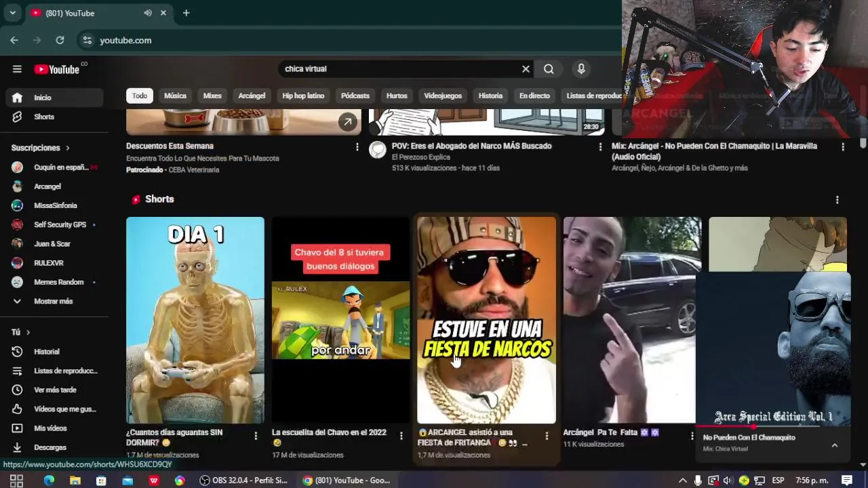Image resolution: width=868 pixels, height=488 pixels.
Task: Select the Música filter chip
Action: 175,96
